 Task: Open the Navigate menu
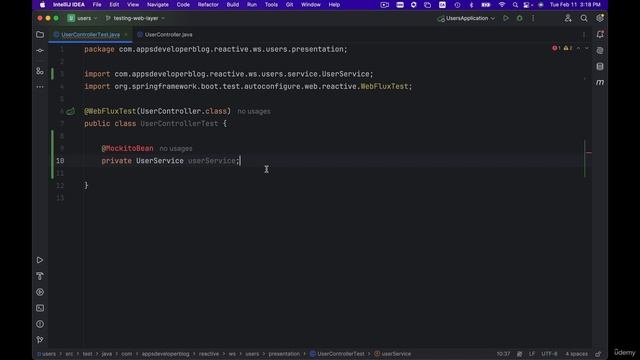tap(158, 5)
